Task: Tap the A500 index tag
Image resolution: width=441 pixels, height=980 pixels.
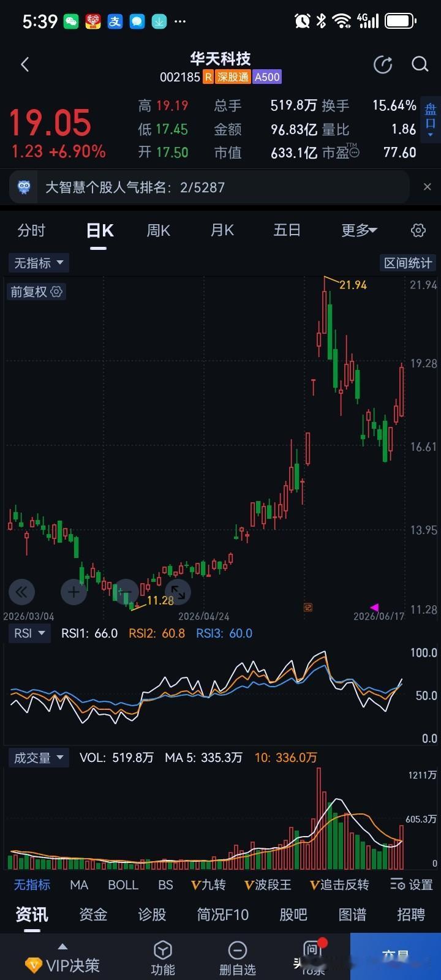Action: [x=267, y=77]
